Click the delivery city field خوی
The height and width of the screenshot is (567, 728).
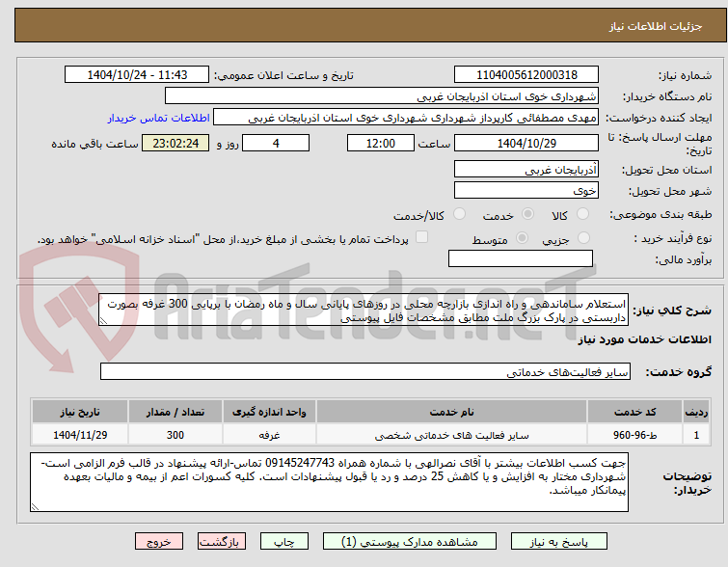click(526, 190)
